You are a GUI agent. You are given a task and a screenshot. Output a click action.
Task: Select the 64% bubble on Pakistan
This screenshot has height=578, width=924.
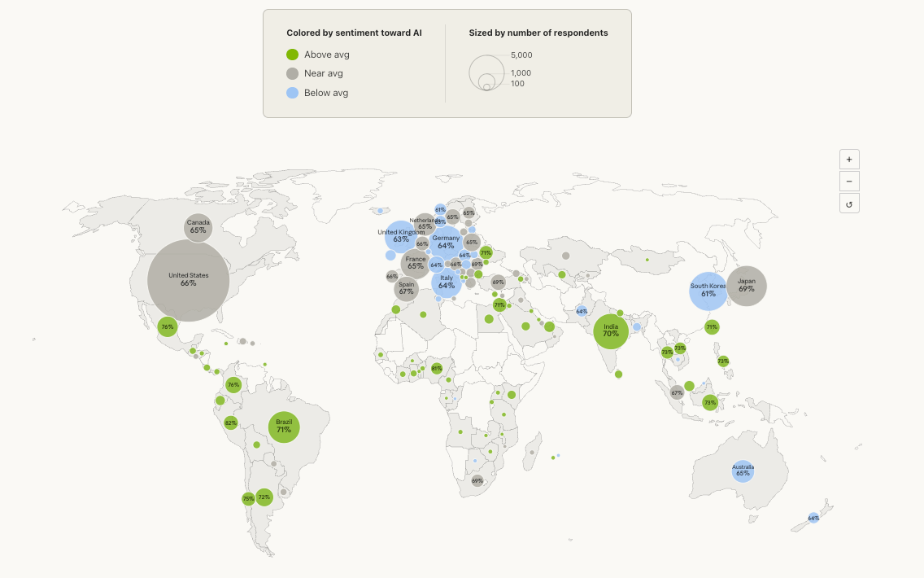[582, 311]
